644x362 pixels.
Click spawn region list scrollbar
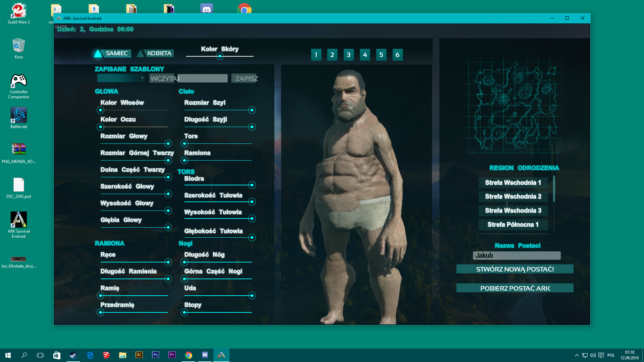(554, 189)
